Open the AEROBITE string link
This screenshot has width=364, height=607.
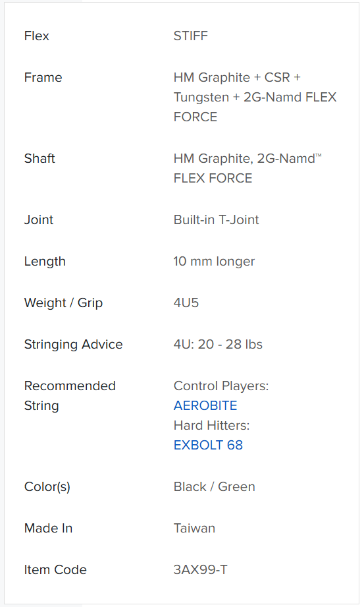coord(205,405)
